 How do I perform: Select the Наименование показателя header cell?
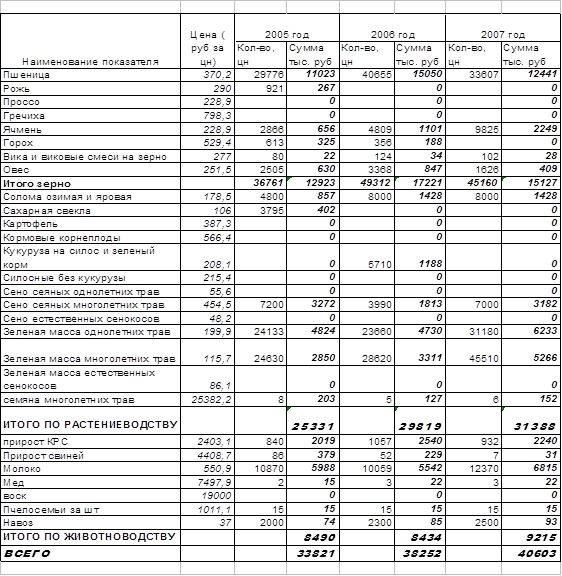pos(90,41)
